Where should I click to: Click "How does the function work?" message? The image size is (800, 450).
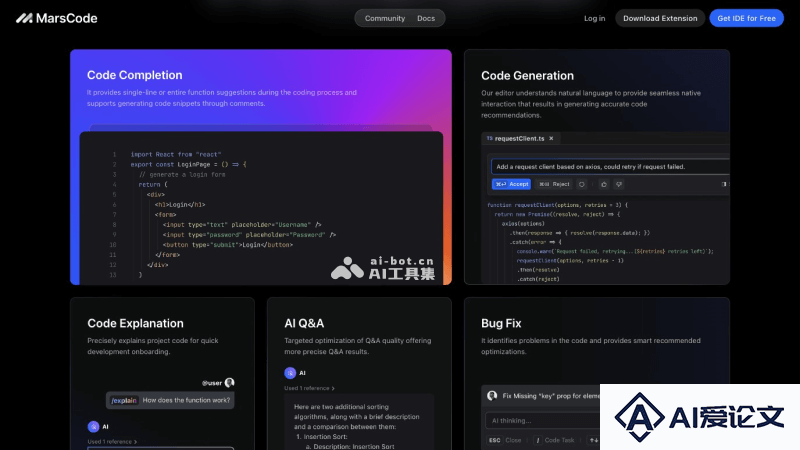coord(186,401)
